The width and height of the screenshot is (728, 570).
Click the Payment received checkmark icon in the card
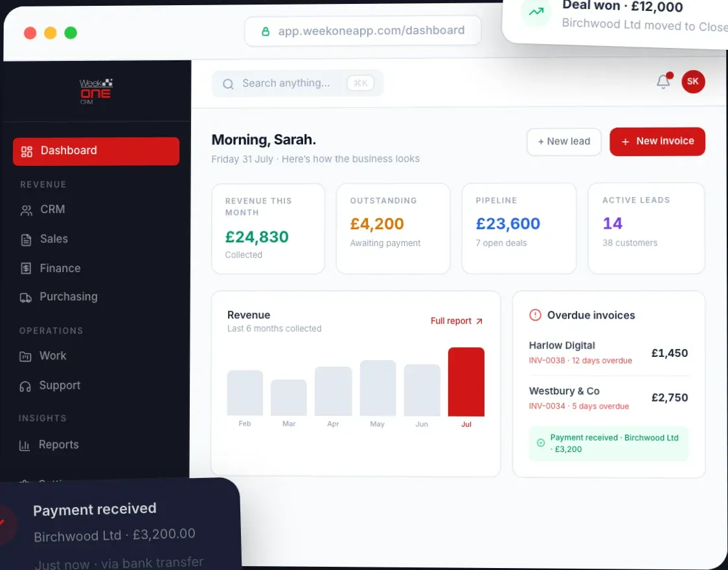(x=541, y=443)
